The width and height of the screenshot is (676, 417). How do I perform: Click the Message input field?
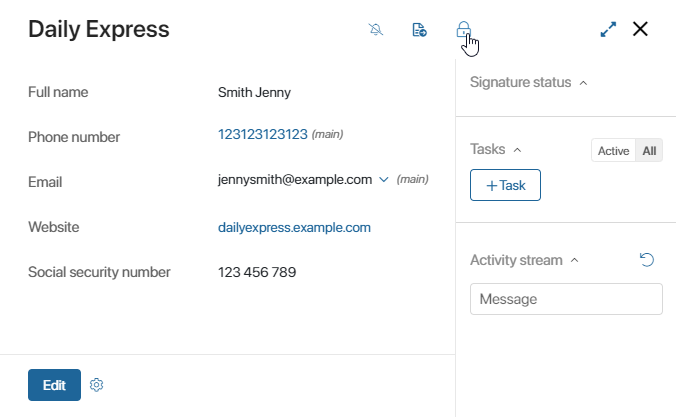(566, 299)
